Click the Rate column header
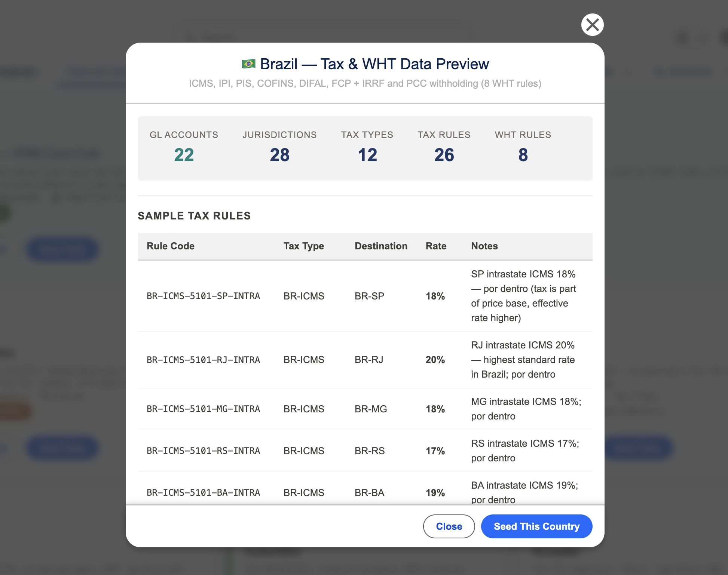728x575 pixels. (x=436, y=246)
